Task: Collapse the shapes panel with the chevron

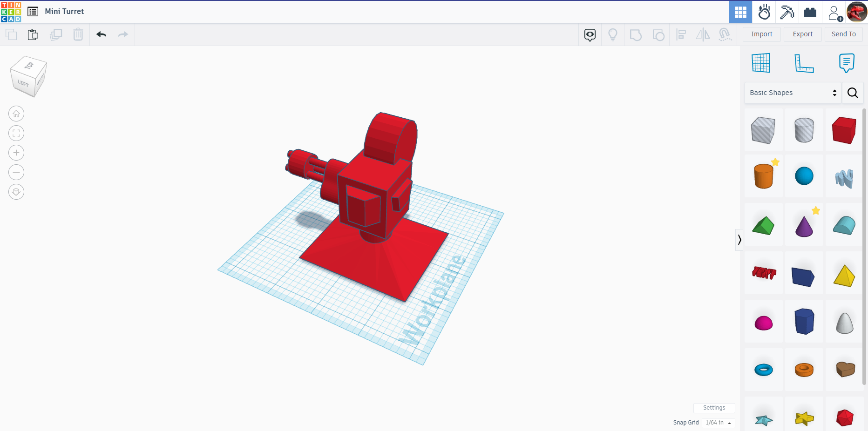Action: tap(739, 240)
